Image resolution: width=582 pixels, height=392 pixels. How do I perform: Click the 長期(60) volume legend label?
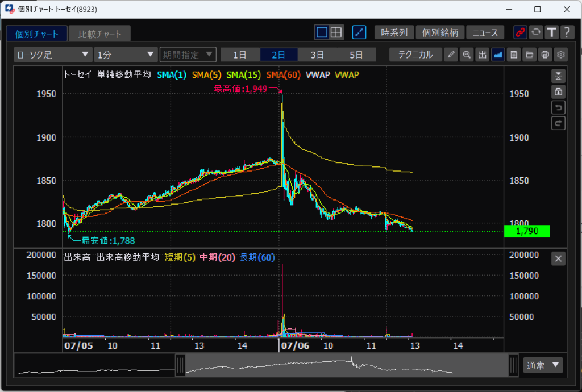[257, 257]
